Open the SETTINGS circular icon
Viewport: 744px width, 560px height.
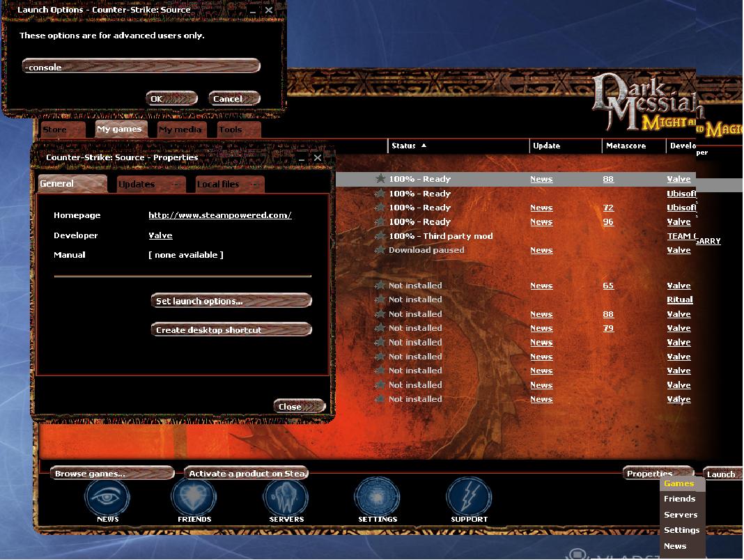(377, 497)
